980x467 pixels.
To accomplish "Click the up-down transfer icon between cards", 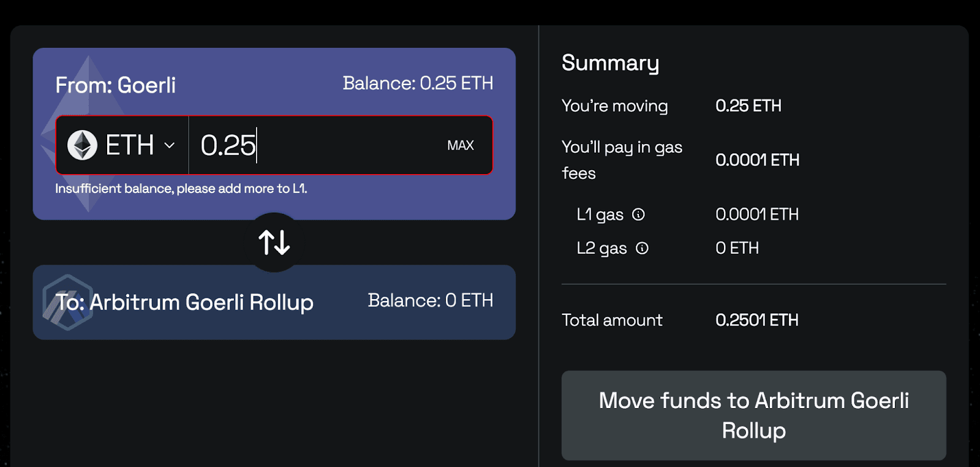I will coord(274,241).
